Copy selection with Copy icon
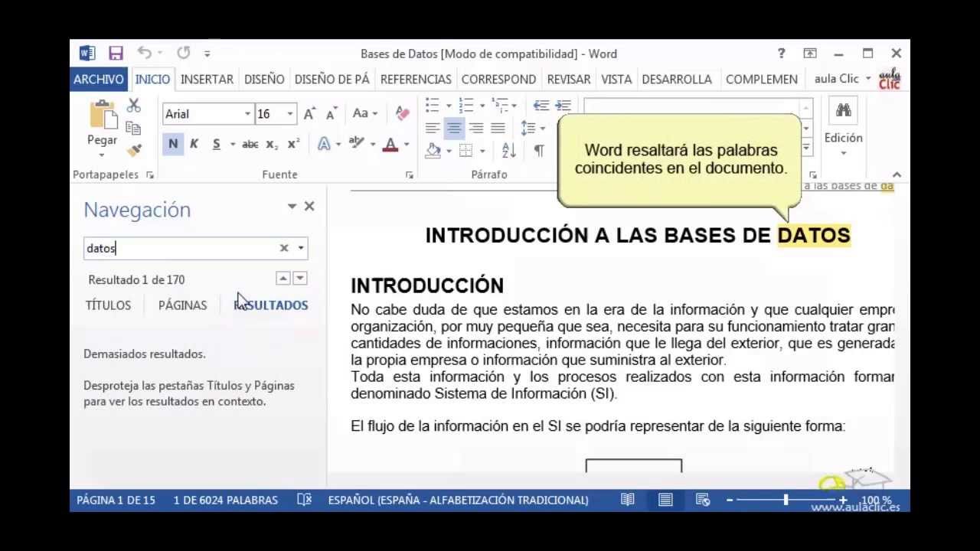The height and width of the screenshot is (551, 980). click(x=133, y=128)
